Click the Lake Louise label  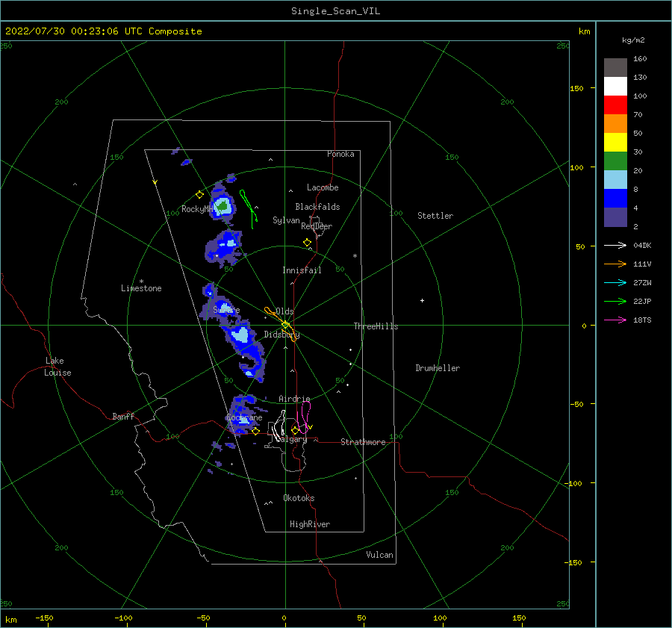(57, 367)
